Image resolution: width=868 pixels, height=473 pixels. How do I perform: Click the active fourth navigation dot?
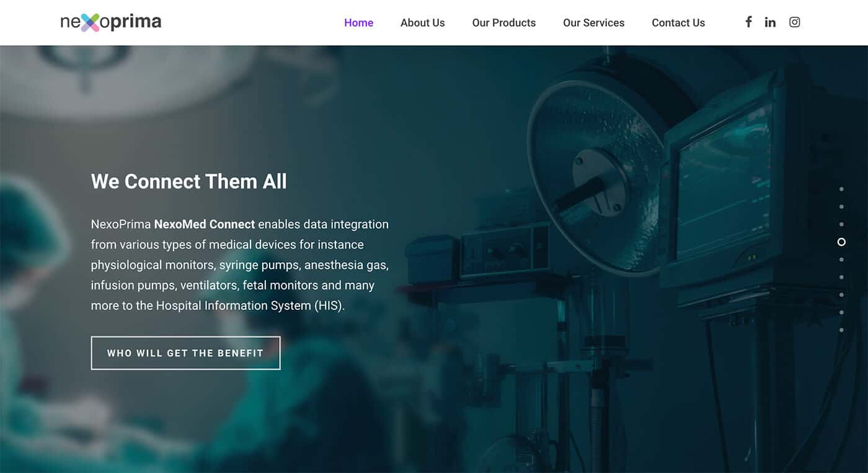[x=841, y=242]
